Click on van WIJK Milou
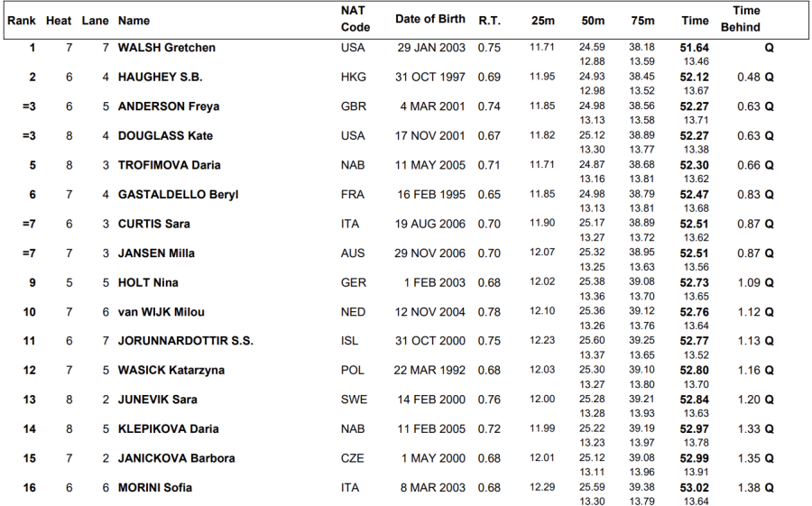 (x=161, y=312)
